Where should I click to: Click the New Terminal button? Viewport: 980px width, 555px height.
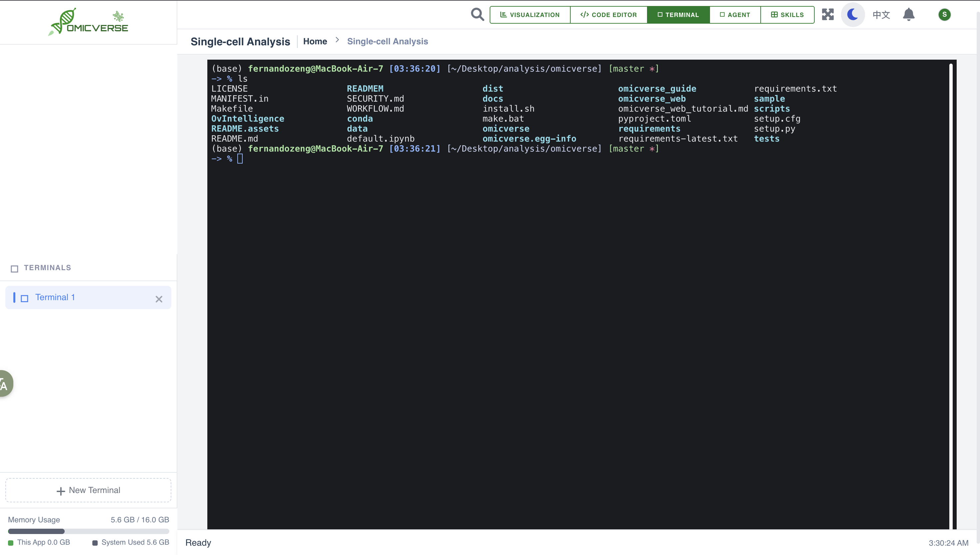pyautogui.click(x=88, y=490)
